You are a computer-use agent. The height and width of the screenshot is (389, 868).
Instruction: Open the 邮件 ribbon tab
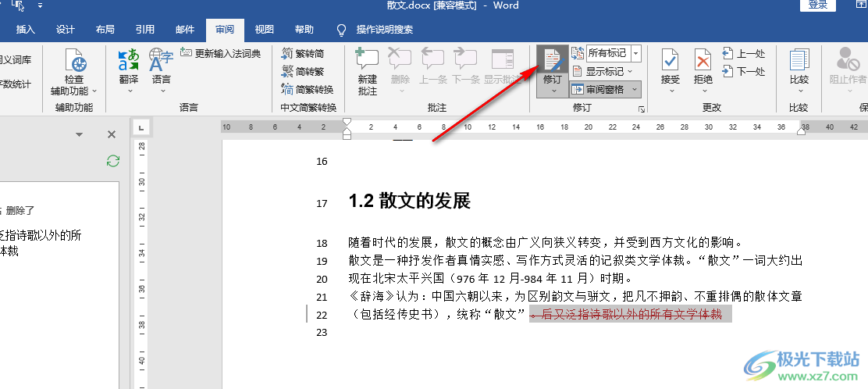[185, 30]
